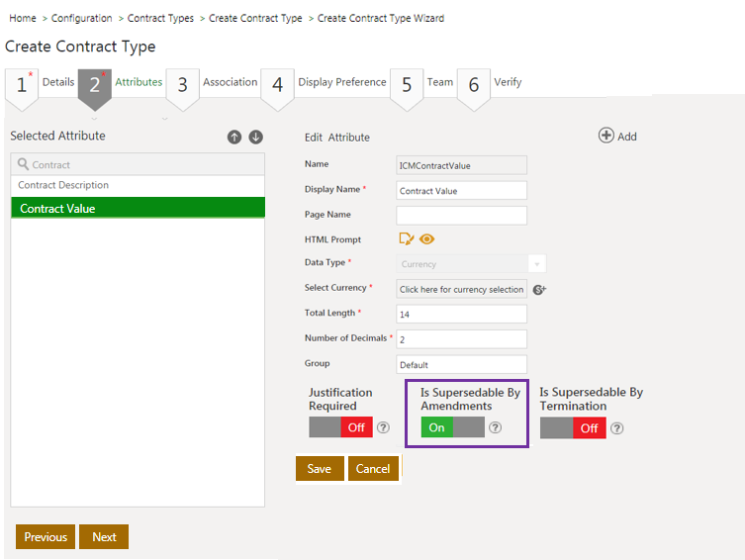Open help icon for Justification Required
This screenshot has height=560, width=745.
383,427
